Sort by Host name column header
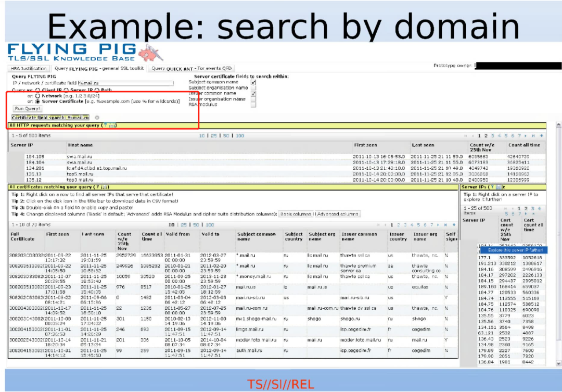 (80, 145)
